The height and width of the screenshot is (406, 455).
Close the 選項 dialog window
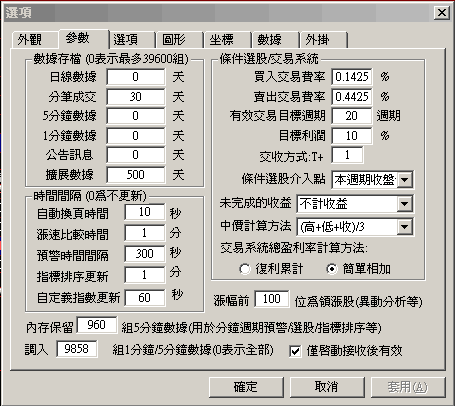[442, 13]
